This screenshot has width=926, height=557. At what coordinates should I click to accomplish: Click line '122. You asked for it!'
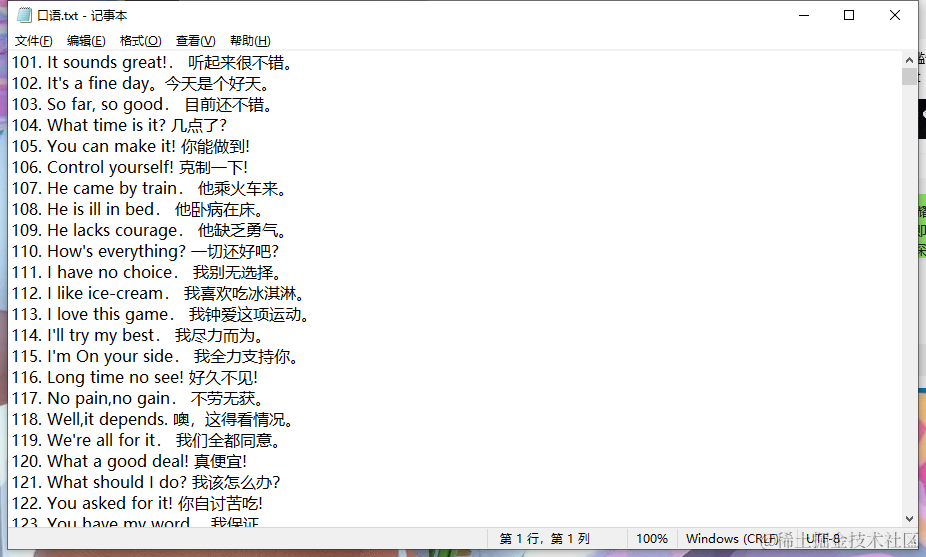click(138, 503)
